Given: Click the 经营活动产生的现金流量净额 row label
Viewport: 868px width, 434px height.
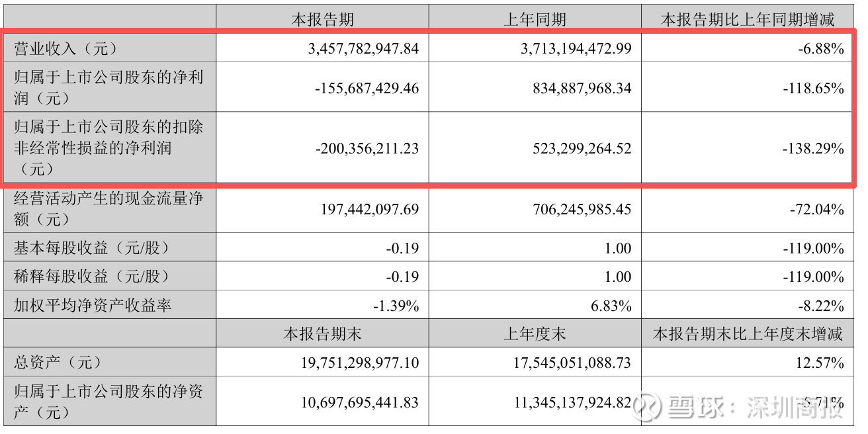Looking at the screenshot, I should point(108,208).
